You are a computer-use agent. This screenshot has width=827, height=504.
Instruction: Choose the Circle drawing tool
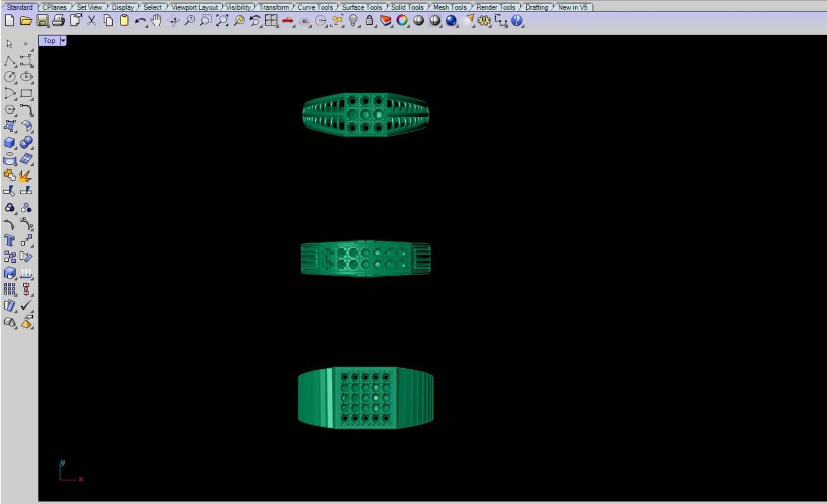pos(9,77)
